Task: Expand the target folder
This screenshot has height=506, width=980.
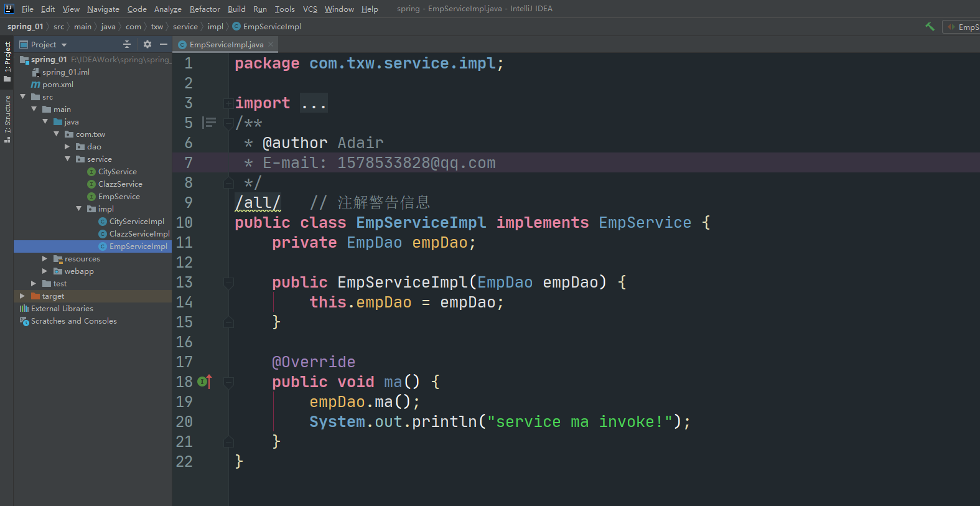Action: pos(22,296)
